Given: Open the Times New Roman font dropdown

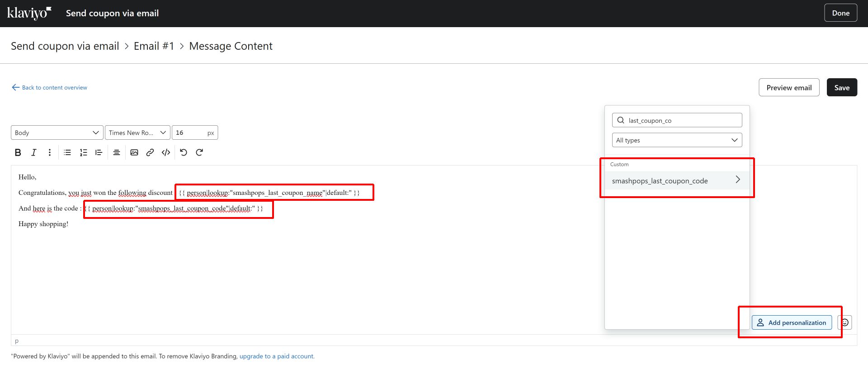Looking at the screenshot, I should [x=137, y=132].
